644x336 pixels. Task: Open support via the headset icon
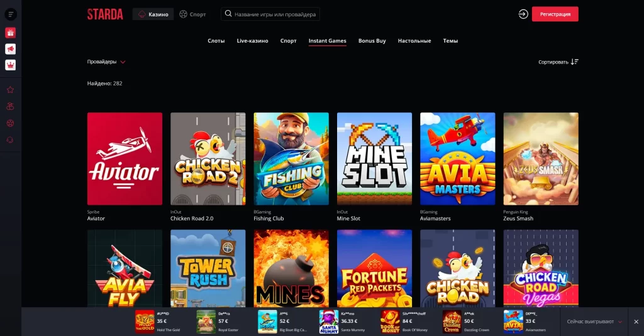coord(11,139)
